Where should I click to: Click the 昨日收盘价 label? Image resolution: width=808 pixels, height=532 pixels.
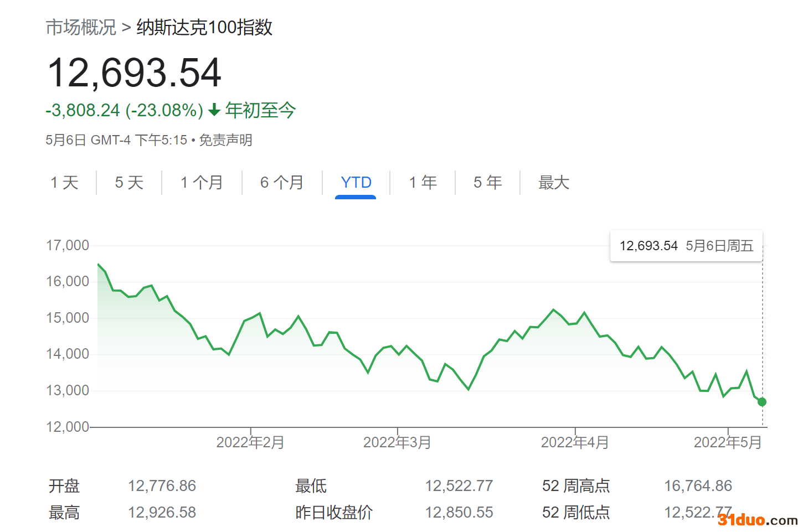click(x=334, y=513)
